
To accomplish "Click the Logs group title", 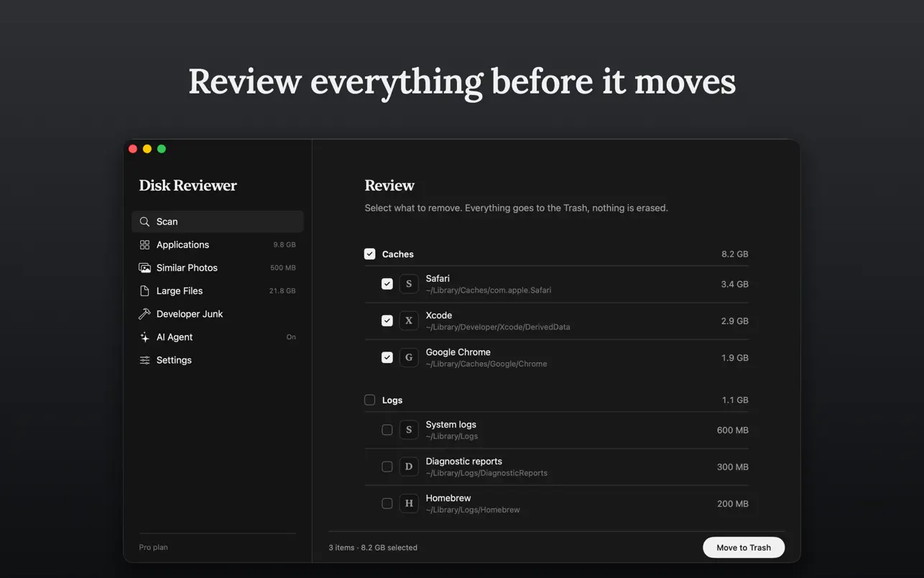I will tap(392, 400).
